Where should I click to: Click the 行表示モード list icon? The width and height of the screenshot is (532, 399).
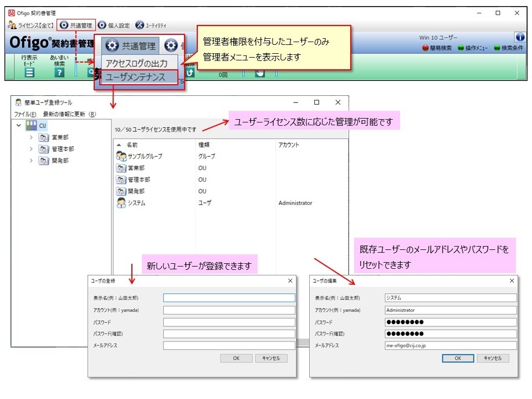pyautogui.click(x=29, y=71)
